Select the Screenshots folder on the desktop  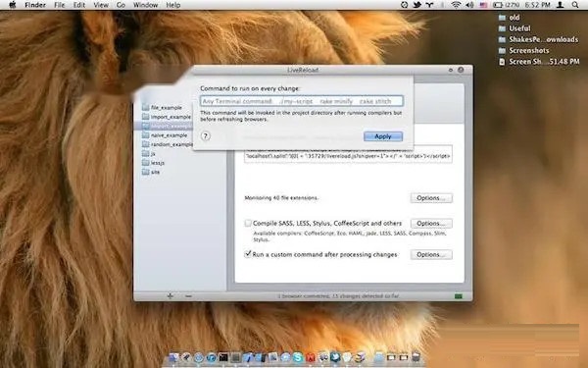click(x=524, y=50)
